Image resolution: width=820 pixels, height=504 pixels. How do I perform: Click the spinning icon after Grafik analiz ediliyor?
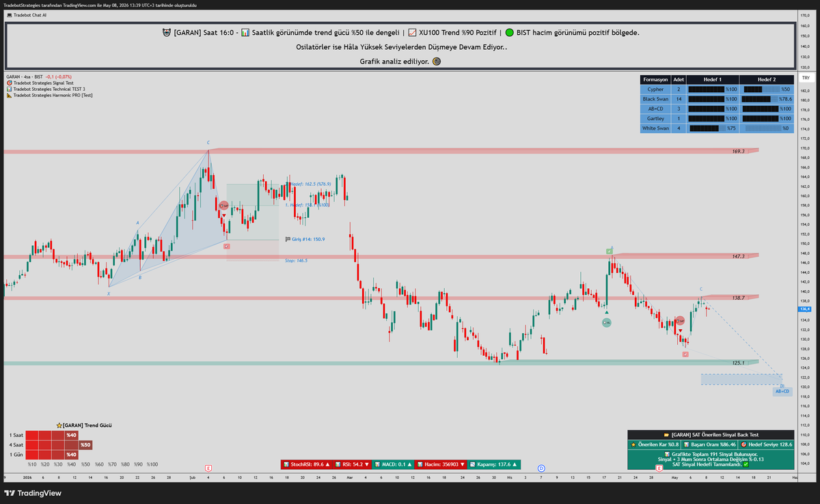click(437, 61)
